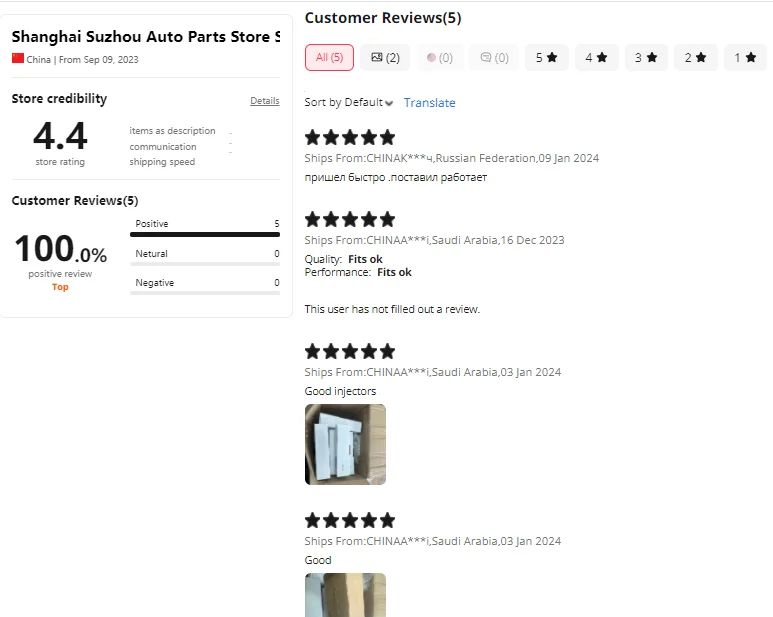This screenshot has width=773, height=617.
Task: Filter reviews with photos (2)
Action: click(x=385, y=58)
